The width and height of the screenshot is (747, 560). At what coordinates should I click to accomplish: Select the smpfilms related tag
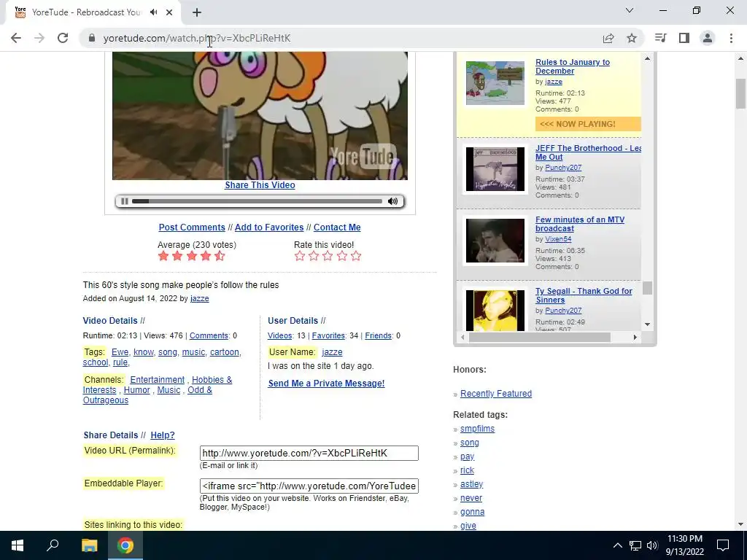pyautogui.click(x=477, y=429)
